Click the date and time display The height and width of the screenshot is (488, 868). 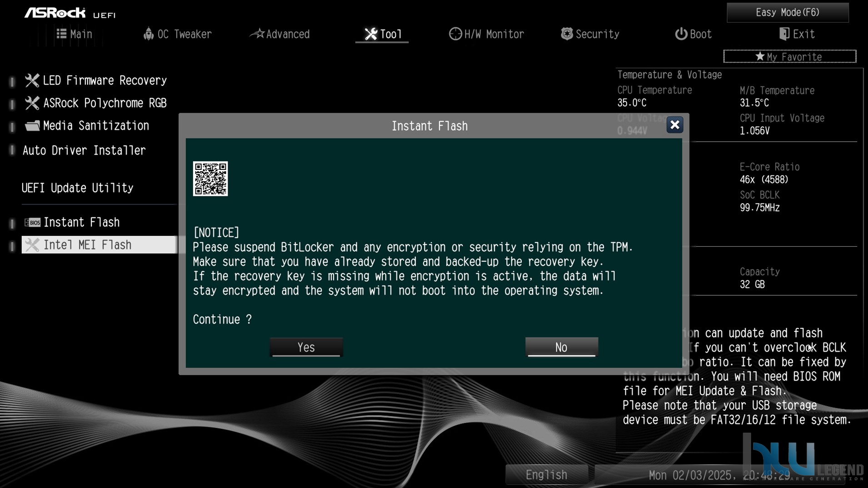(x=720, y=475)
